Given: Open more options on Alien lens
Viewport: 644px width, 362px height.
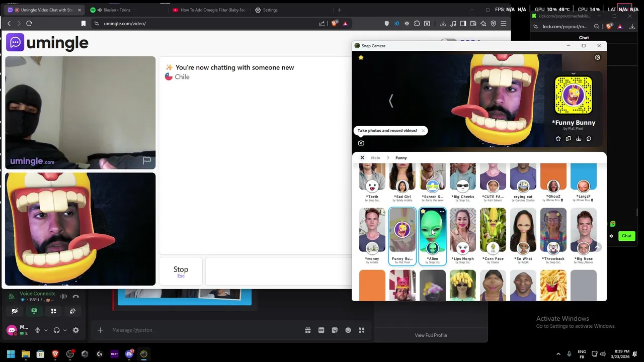Looking at the screenshot, I should (x=442, y=212).
